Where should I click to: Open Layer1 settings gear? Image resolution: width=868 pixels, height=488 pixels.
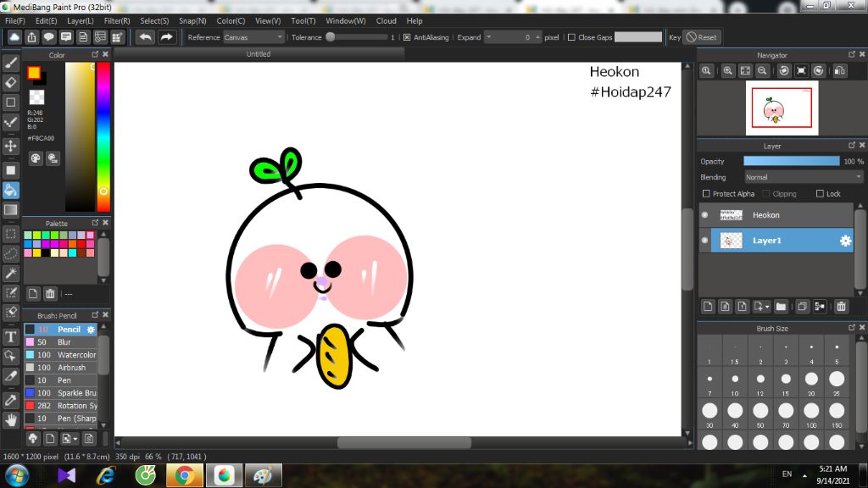[845, 241]
